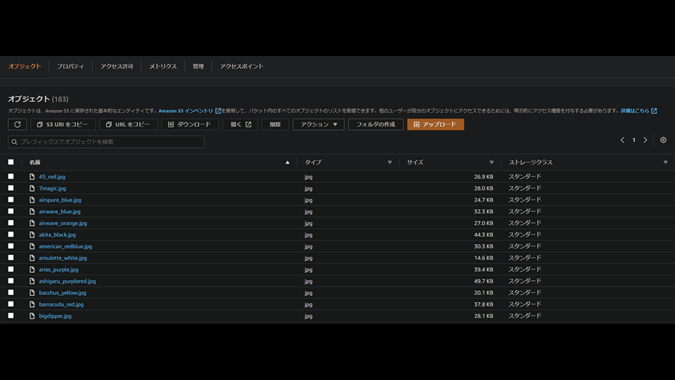Click file icon of airwave_blue.jpg
The height and width of the screenshot is (380, 675).
pyautogui.click(x=32, y=211)
